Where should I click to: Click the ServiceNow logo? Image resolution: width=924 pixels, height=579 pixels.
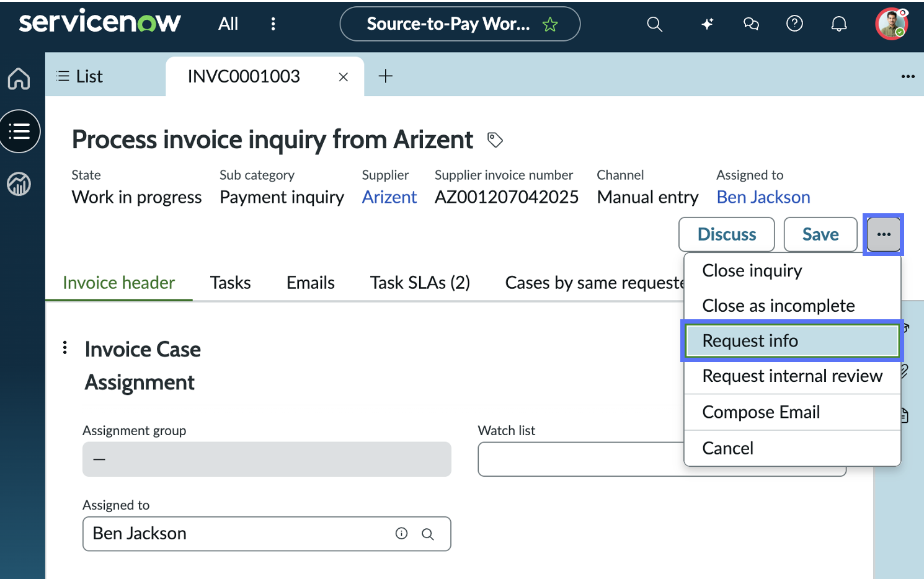pyautogui.click(x=100, y=23)
